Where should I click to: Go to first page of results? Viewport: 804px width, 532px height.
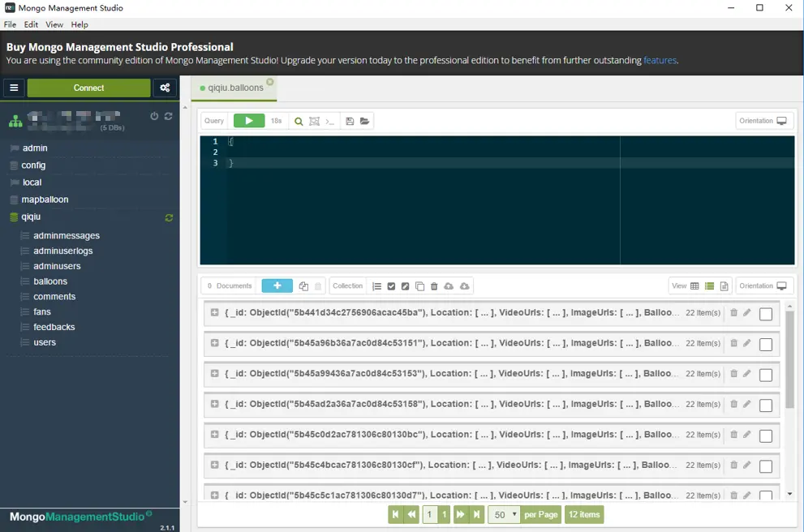pos(395,515)
